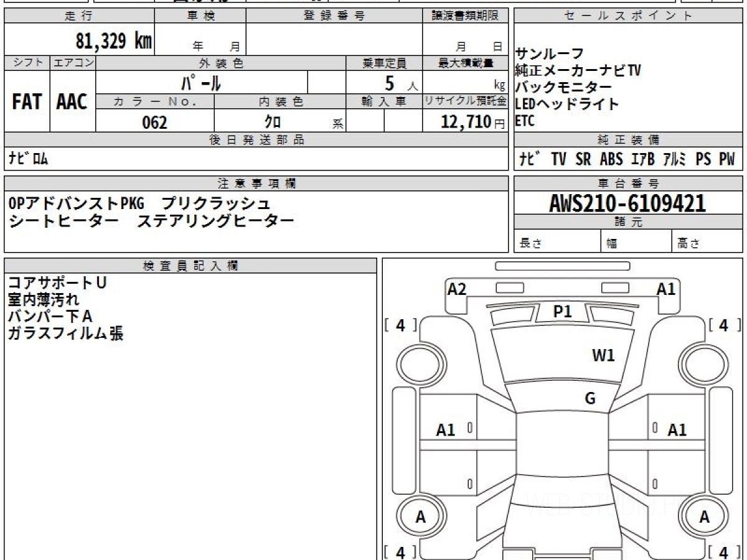Click the recycle deposit 12,710円
This screenshot has height=560, width=747.
coord(473,122)
